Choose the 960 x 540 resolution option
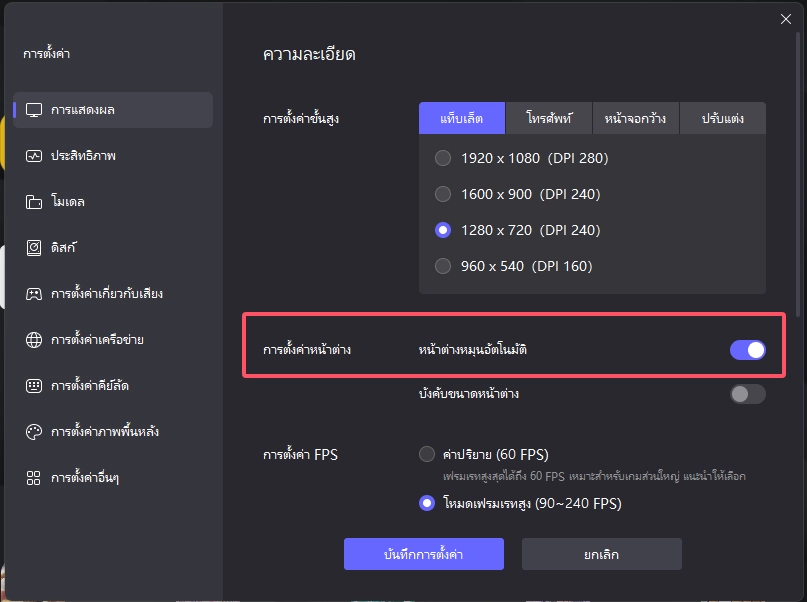Image resolution: width=807 pixels, height=602 pixels. (443, 266)
